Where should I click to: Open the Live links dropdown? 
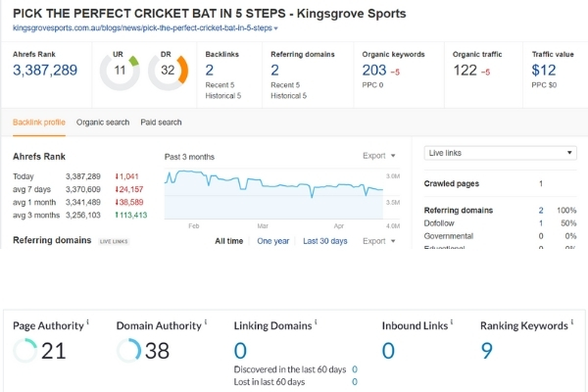pos(500,153)
